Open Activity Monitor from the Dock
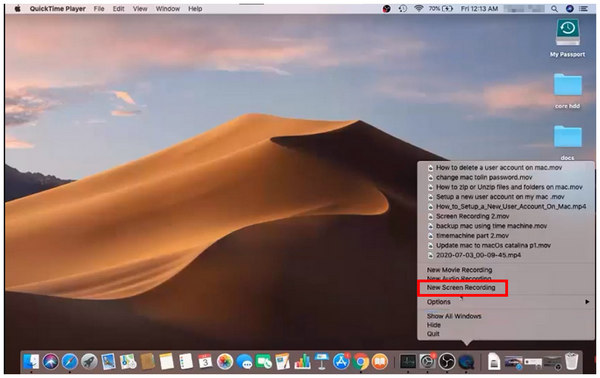Image resolution: width=600 pixels, height=378 pixels. click(x=408, y=362)
